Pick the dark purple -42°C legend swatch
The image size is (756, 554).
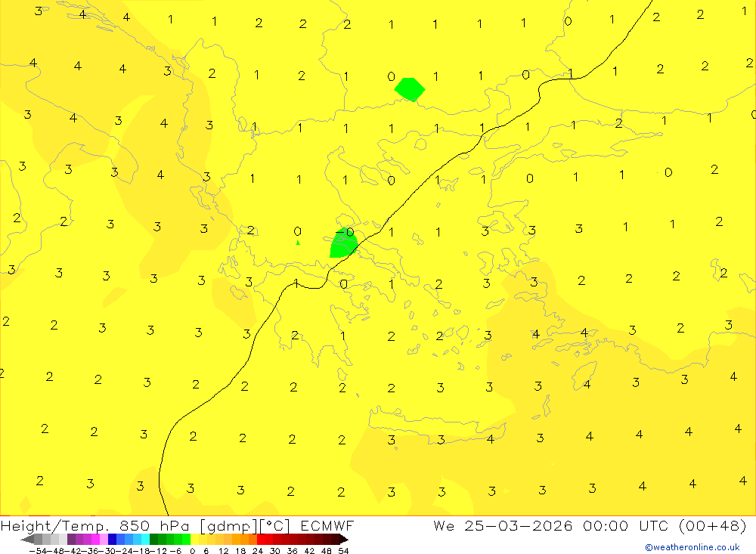tap(71, 540)
